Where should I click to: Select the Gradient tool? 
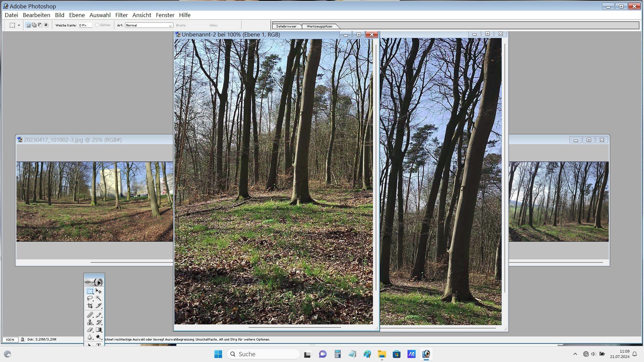(x=99, y=330)
